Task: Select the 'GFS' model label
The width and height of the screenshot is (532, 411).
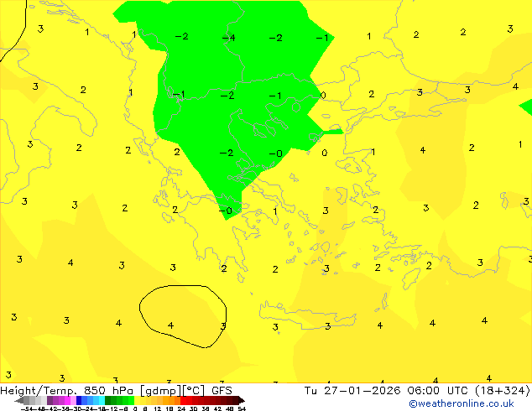Action: click(x=222, y=391)
